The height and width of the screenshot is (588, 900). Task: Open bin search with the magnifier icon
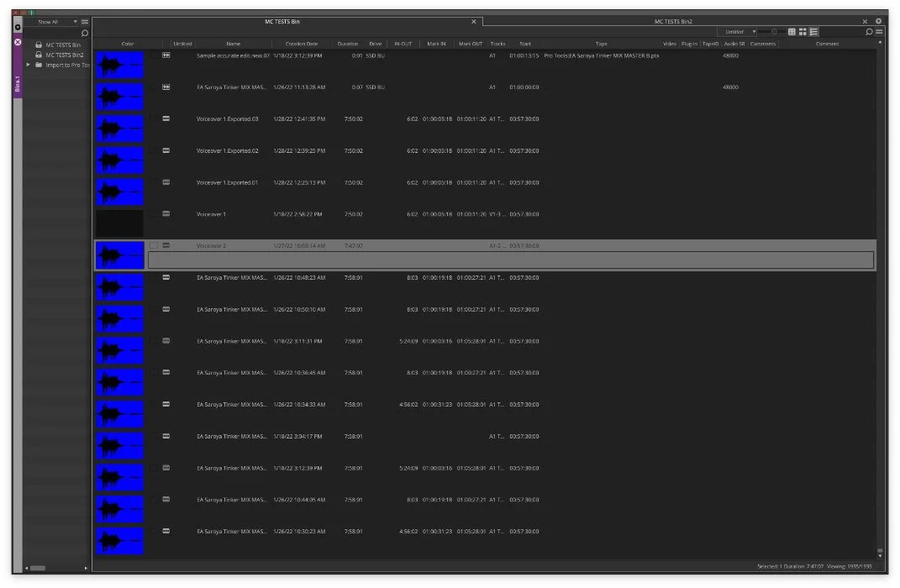coord(869,31)
